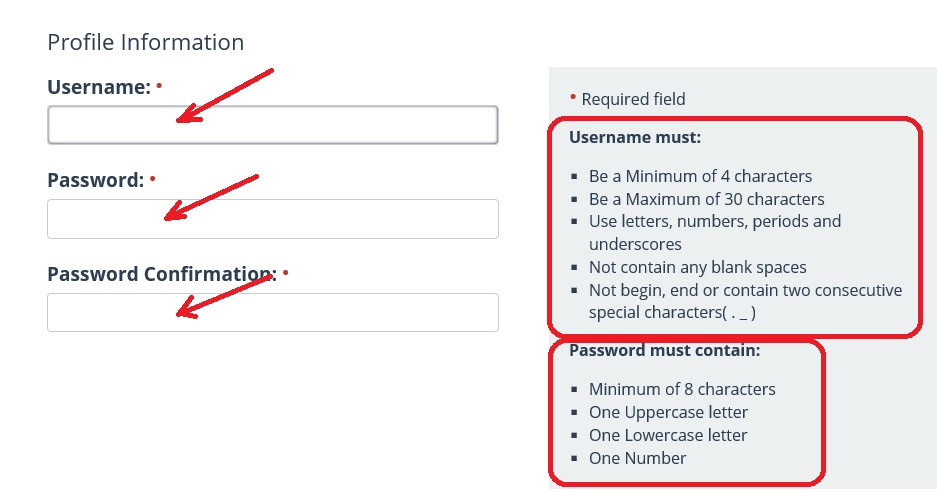Click the 'One Uppercase letter' rule

tap(668, 412)
